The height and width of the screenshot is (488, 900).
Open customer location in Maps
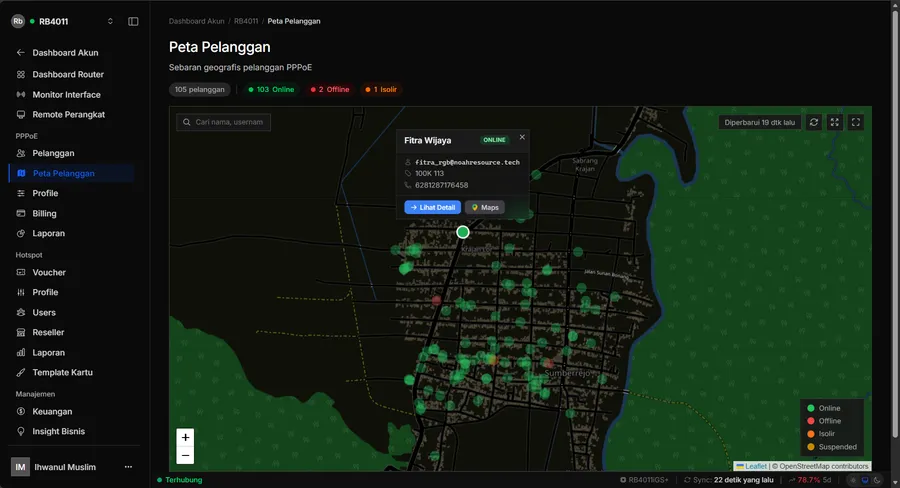(485, 207)
